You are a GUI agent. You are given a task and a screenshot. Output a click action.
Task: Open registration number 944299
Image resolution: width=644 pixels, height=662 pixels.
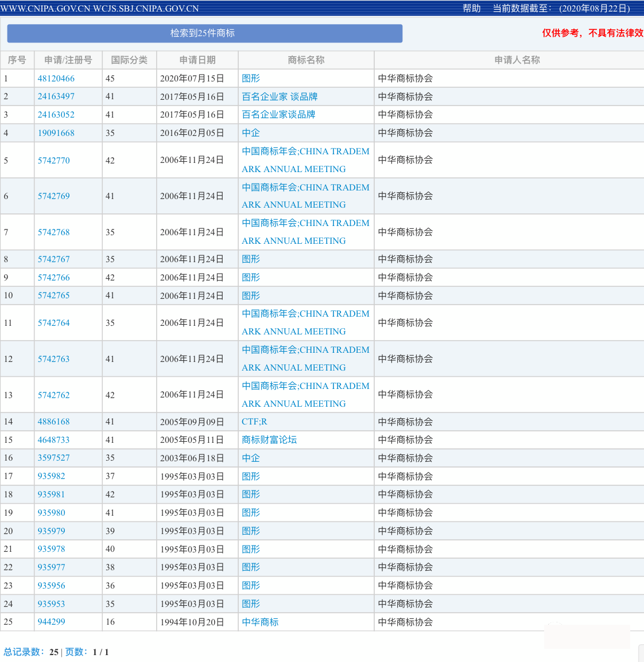coord(51,622)
